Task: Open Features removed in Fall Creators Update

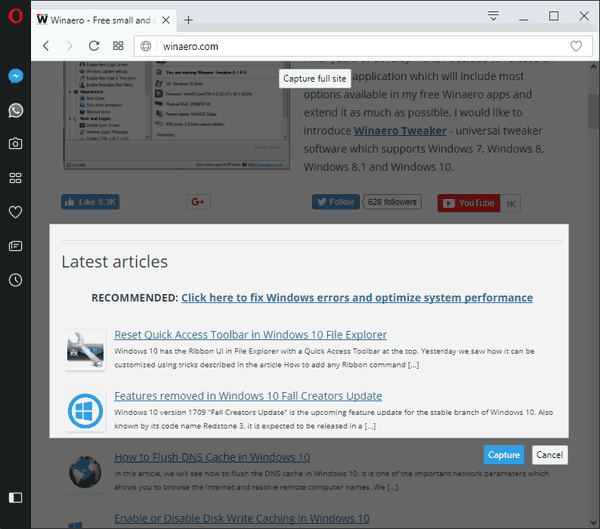Action: pyautogui.click(x=248, y=396)
